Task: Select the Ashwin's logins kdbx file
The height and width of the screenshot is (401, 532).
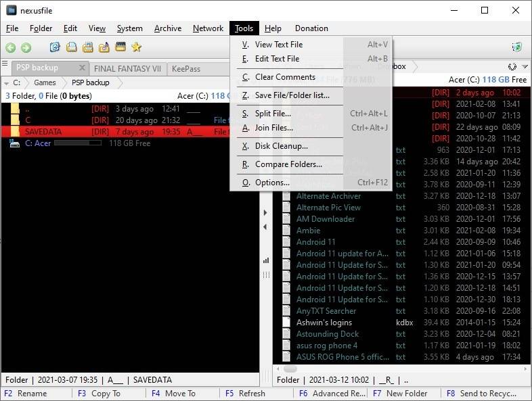Action: coord(401,323)
